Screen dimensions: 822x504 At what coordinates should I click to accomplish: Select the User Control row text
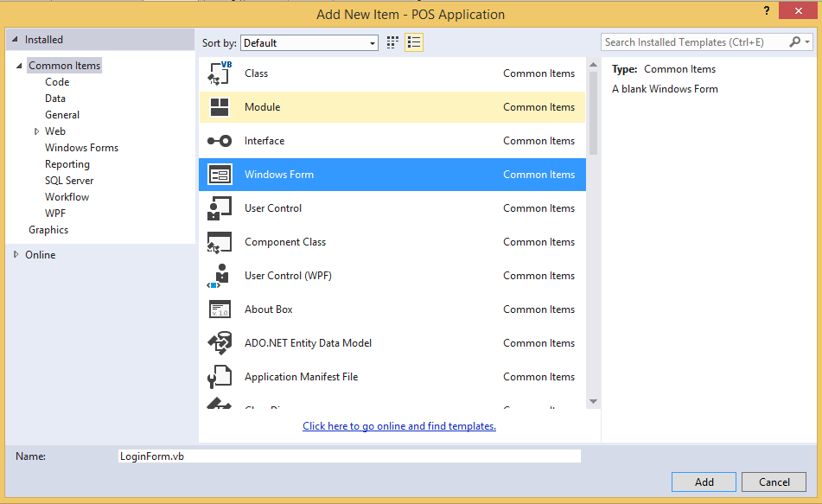[273, 208]
